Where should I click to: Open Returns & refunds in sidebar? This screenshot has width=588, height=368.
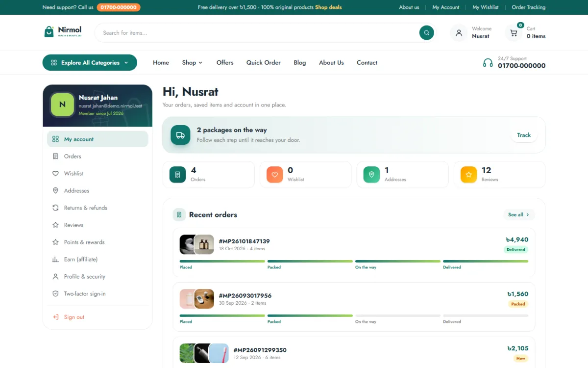98,208
